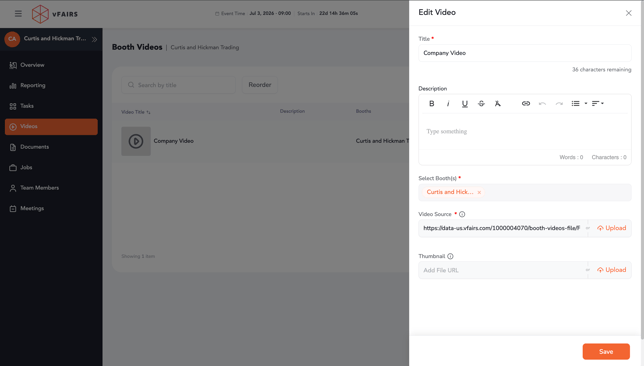Viewport: 644px width, 366px height.
Task: Toggle bold formatting
Action: (432, 104)
